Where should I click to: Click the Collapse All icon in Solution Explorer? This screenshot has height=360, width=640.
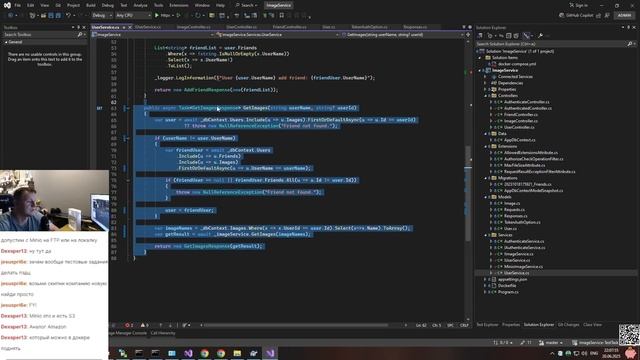pos(509,36)
